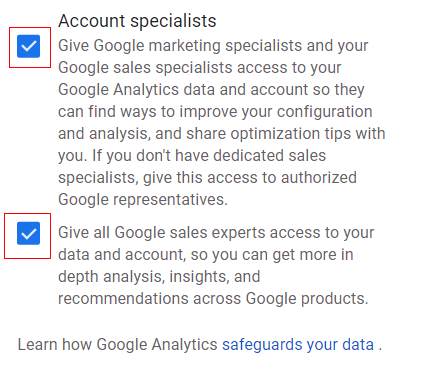Open the 'safeguards your data' link
This screenshot has width=422, height=367.
click(x=298, y=345)
